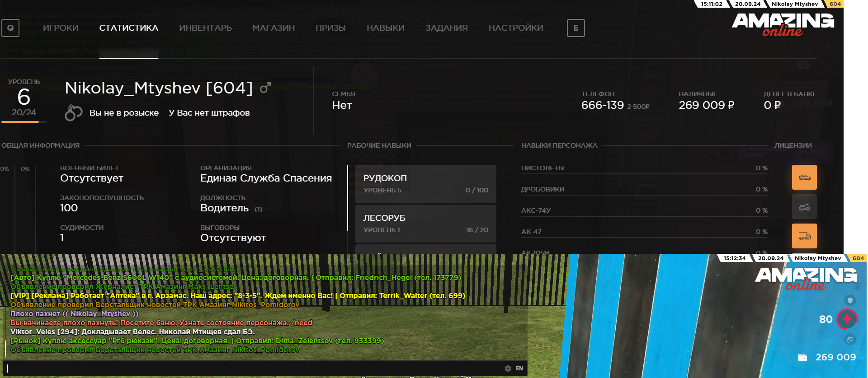
Task: Click the EN chat language switcher
Action: point(519,369)
